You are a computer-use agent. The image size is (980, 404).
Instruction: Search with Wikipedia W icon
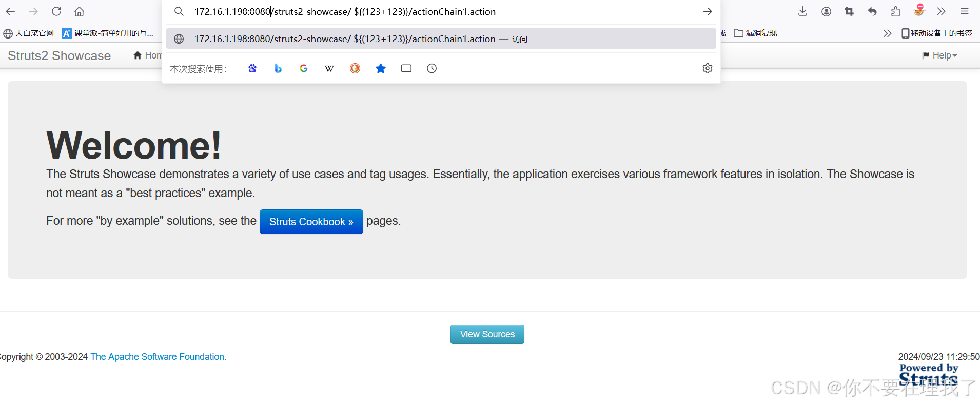329,68
